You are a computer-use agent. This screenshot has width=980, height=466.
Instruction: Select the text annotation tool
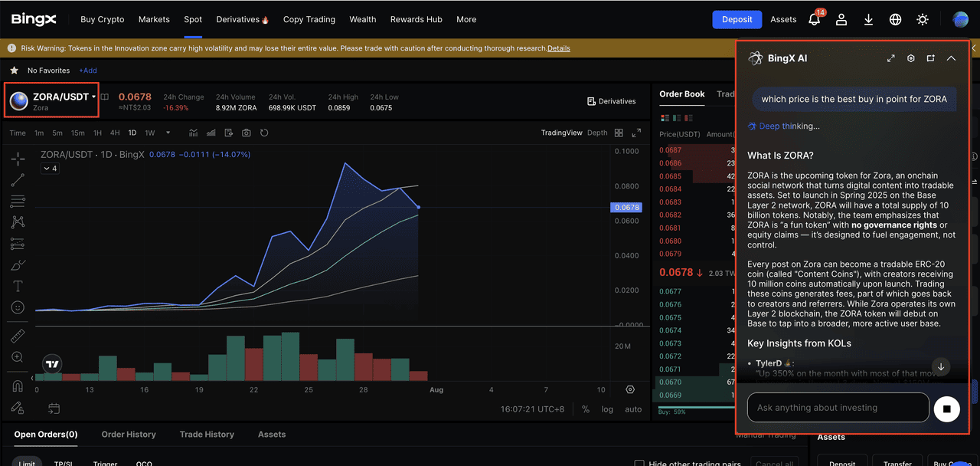(18, 286)
